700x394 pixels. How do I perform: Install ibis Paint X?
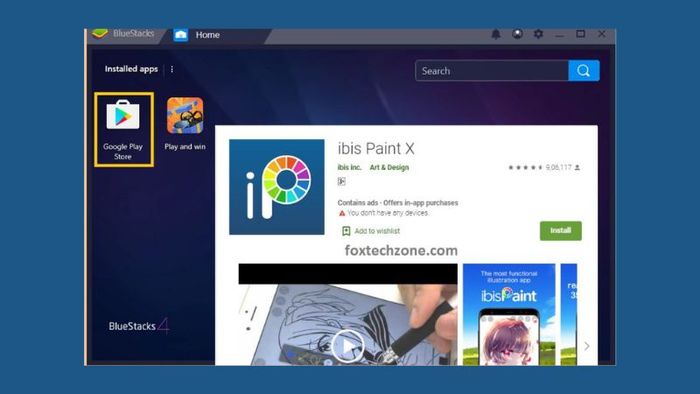(x=561, y=231)
